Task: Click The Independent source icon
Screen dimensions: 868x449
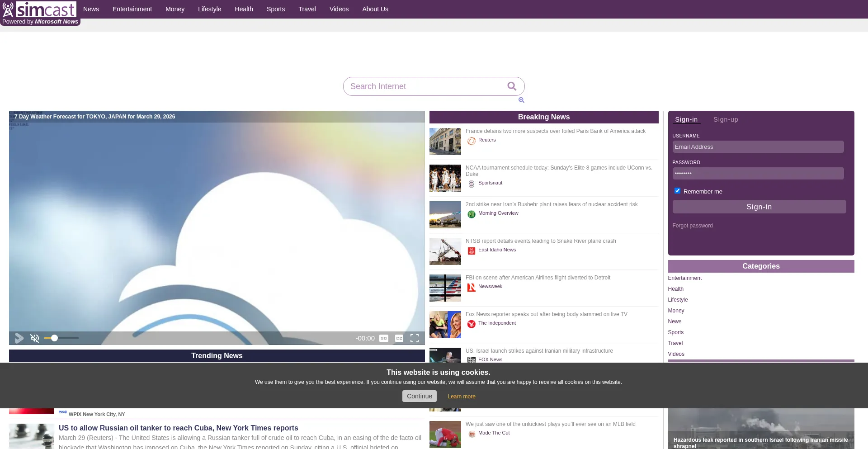Action: coord(472,324)
